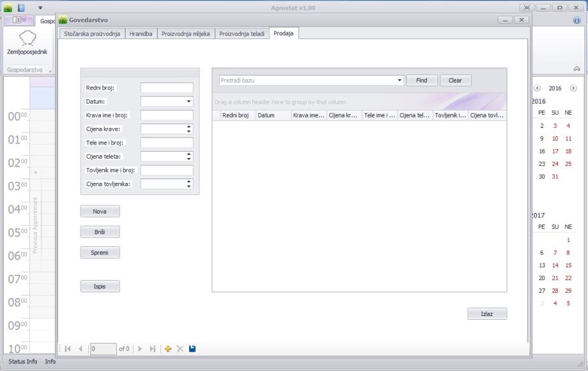
Task: Open quick access toolbar customize arrow
Action: (x=40, y=8)
